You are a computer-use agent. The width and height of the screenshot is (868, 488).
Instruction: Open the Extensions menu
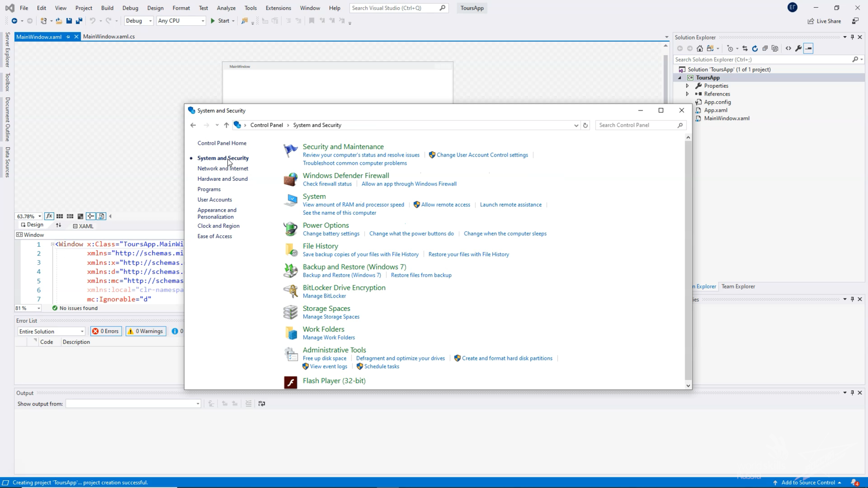click(x=278, y=8)
